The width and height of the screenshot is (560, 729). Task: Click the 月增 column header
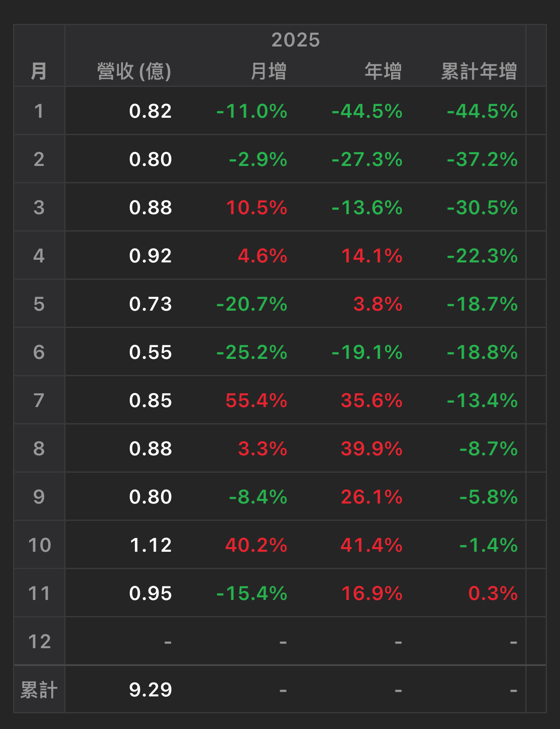[269, 71]
